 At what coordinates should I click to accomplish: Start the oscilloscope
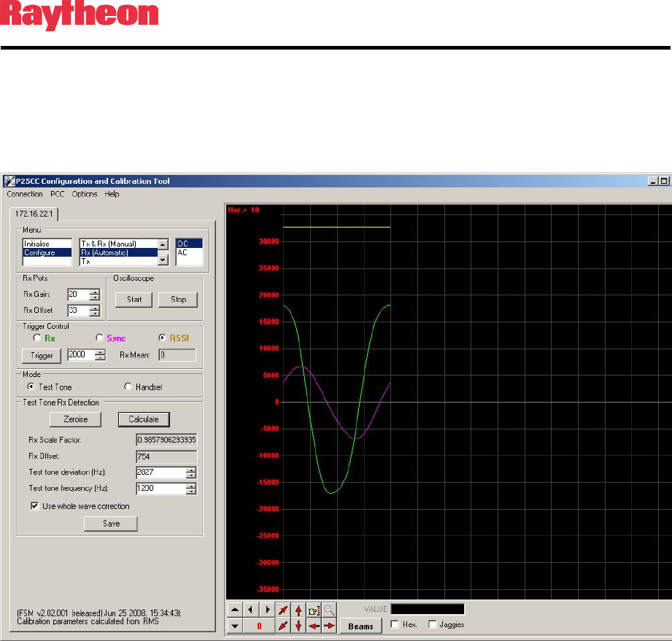pos(134,299)
